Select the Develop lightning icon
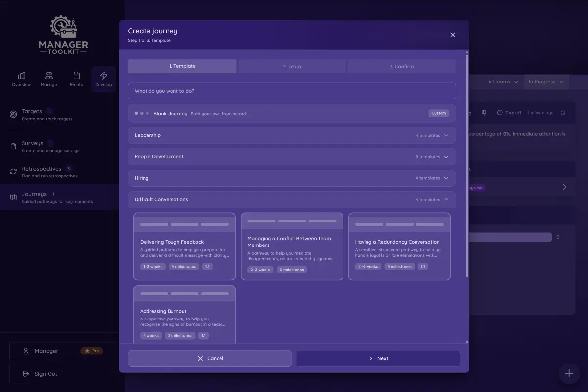This screenshot has height=392, width=588. tap(103, 74)
